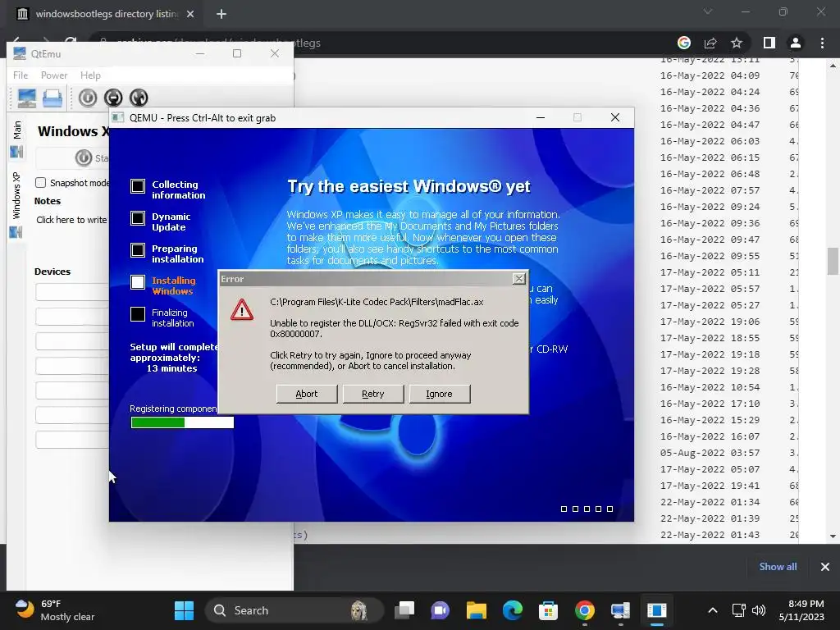840x630 pixels.
Task: Click Ignore to proceed with installation
Action: pos(440,394)
